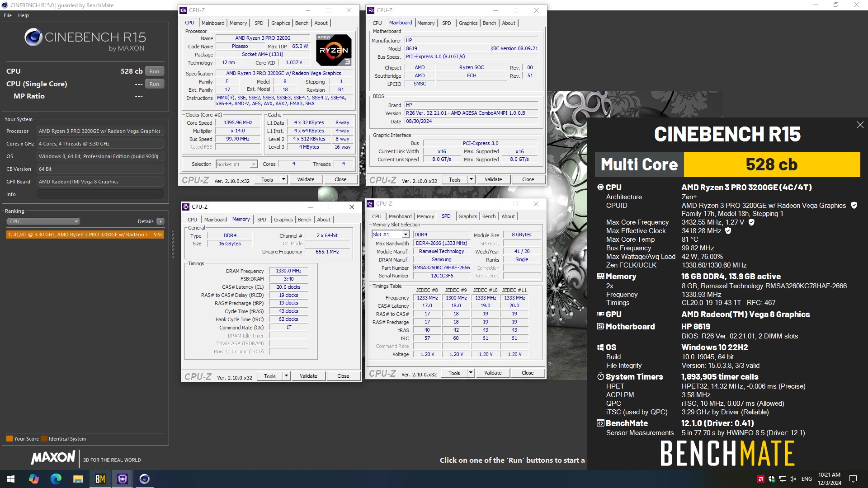
Task: Switch to SPD tab in CPU-Z Memory window
Action: 262,220
